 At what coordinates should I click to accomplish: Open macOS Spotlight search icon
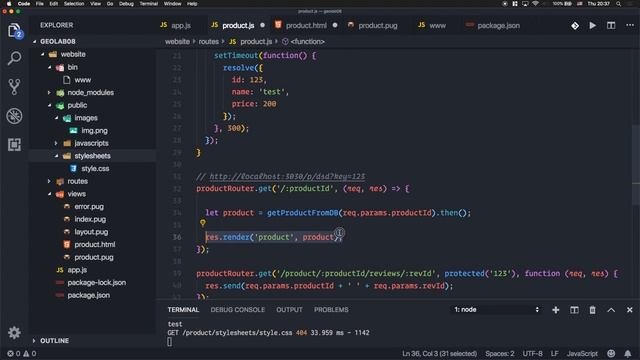(x=619, y=4)
